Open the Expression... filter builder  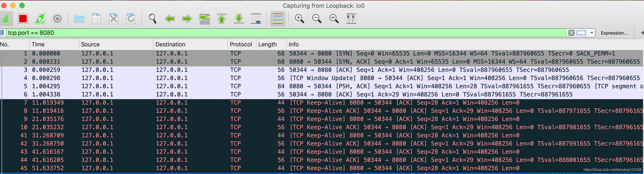point(614,33)
